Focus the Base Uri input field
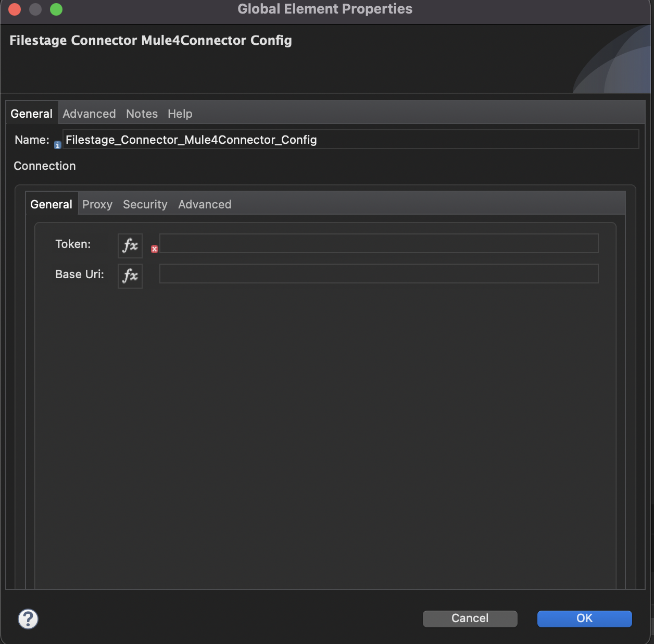This screenshot has height=644, width=654. tap(379, 274)
